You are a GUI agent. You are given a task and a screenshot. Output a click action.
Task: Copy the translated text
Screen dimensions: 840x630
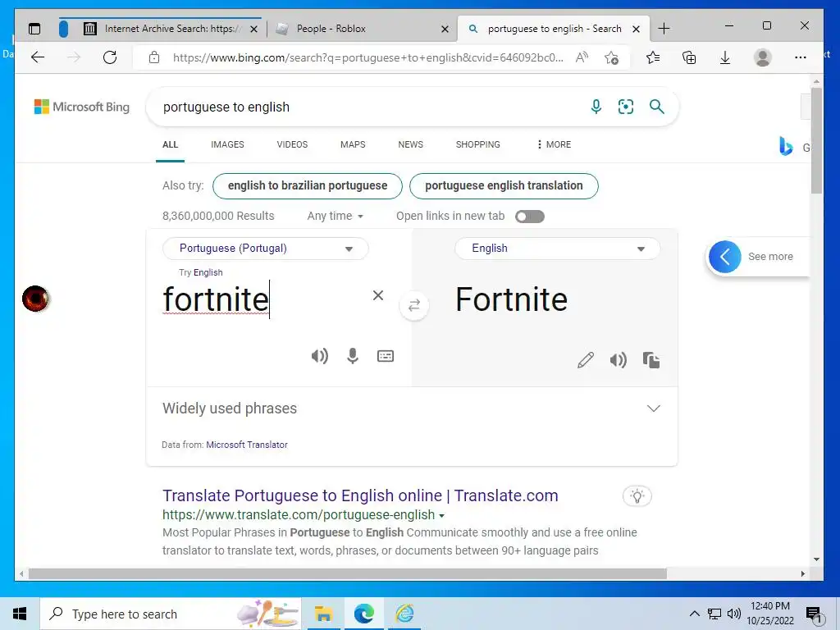pos(651,360)
